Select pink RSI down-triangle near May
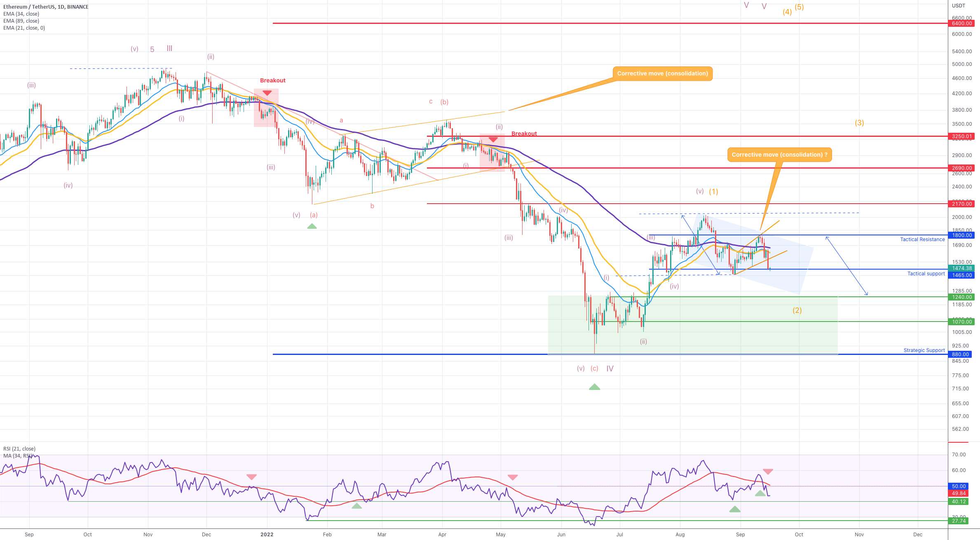Viewport: 980px width, 540px height. click(513, 477)
